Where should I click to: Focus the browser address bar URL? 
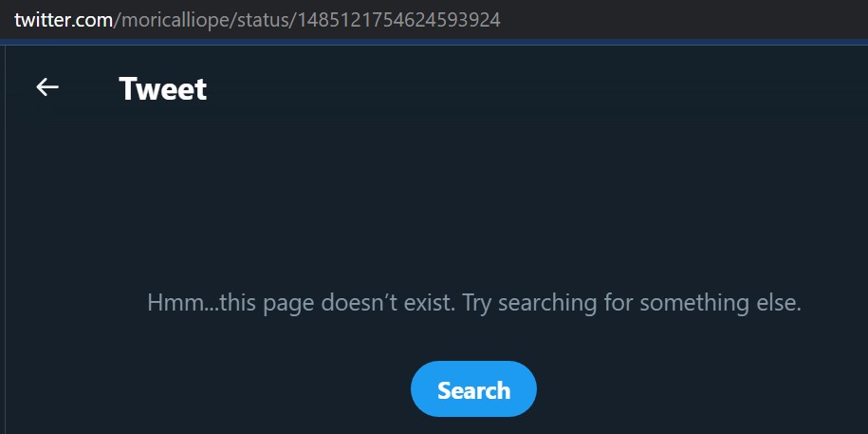(x=257, y=20)
